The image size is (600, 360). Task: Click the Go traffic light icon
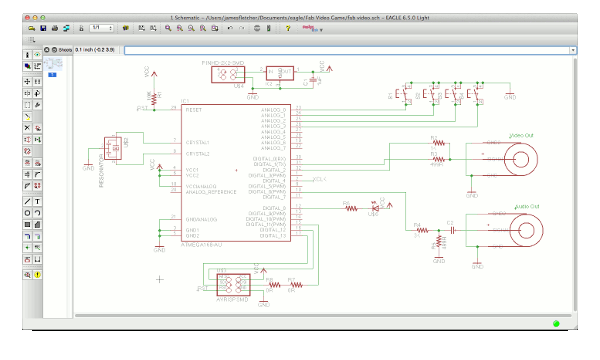click(x=269, y=28)
